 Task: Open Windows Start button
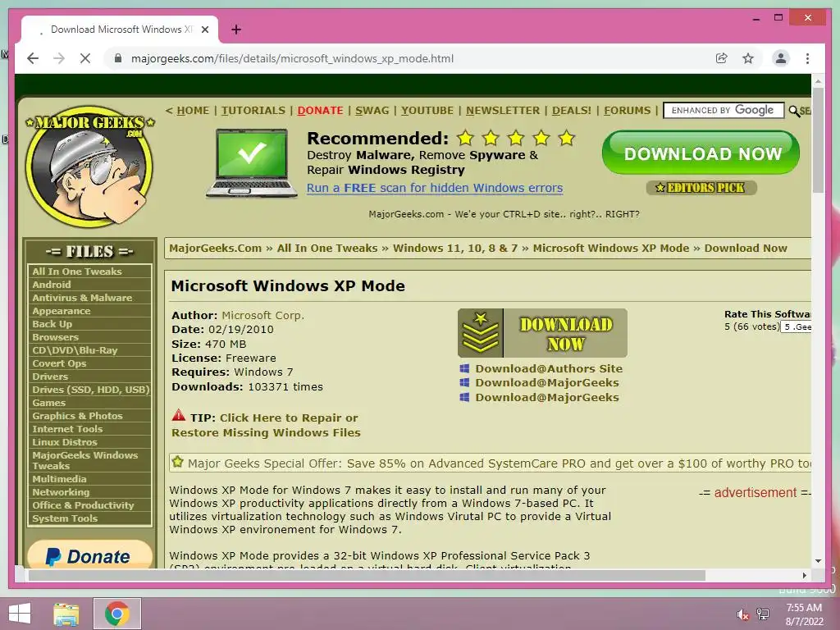click(x=21, y=614)
